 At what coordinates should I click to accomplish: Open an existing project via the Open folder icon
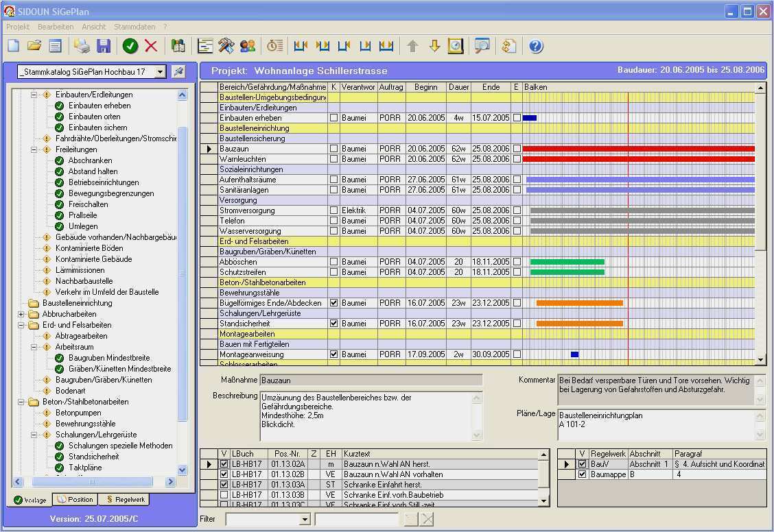tap(34, 45)
